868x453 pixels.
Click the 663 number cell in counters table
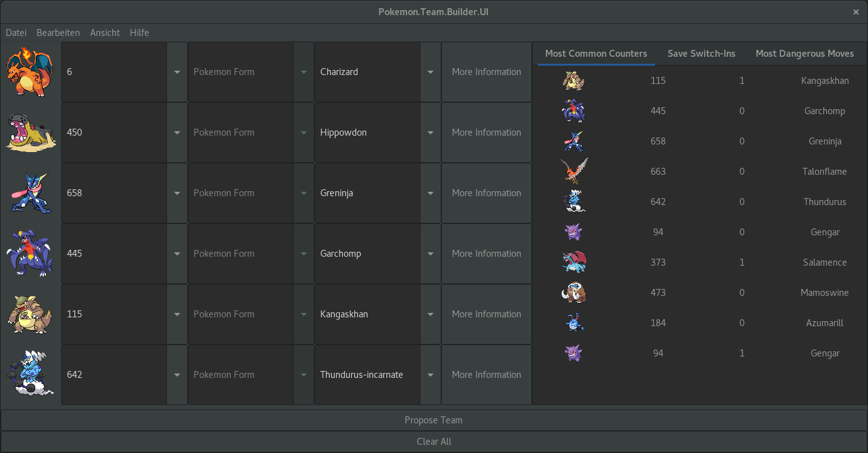(x=658, y=172)
